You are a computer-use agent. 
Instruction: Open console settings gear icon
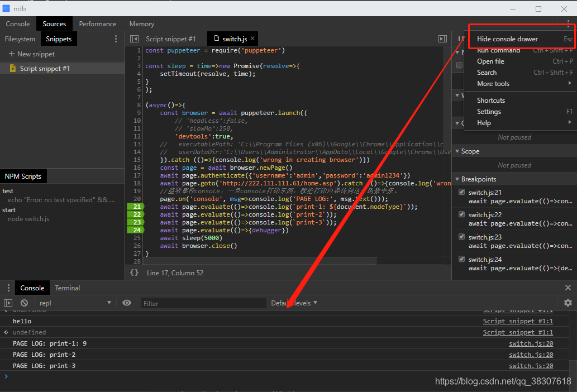[568, 303]
